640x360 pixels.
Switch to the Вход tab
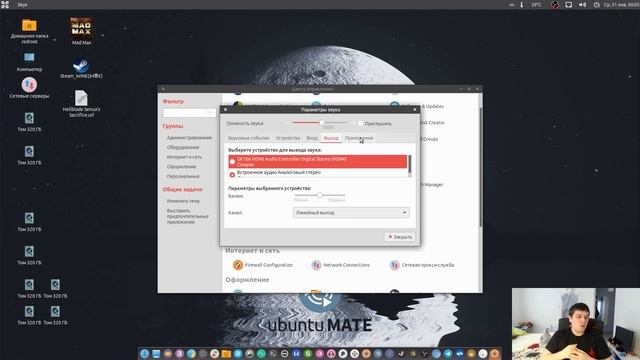coord(312,138)
